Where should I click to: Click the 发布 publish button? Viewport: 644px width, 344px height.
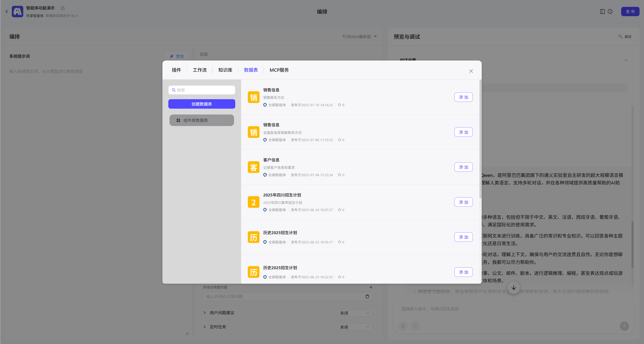[630, 12]
